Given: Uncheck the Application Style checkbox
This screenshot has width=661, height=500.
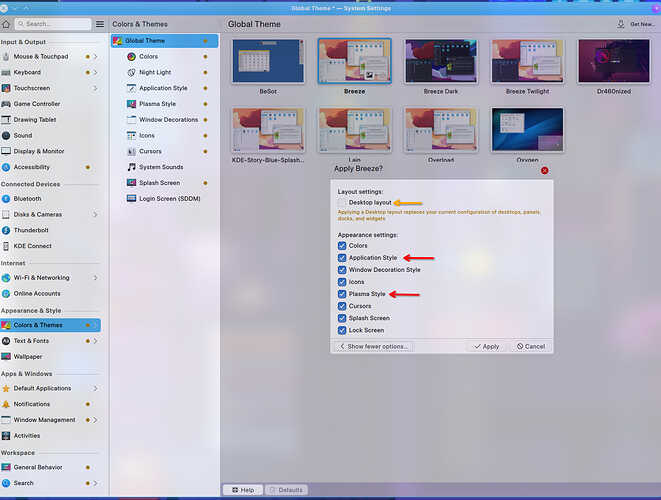Looking at the screenshot, I should tap(342, 258).
